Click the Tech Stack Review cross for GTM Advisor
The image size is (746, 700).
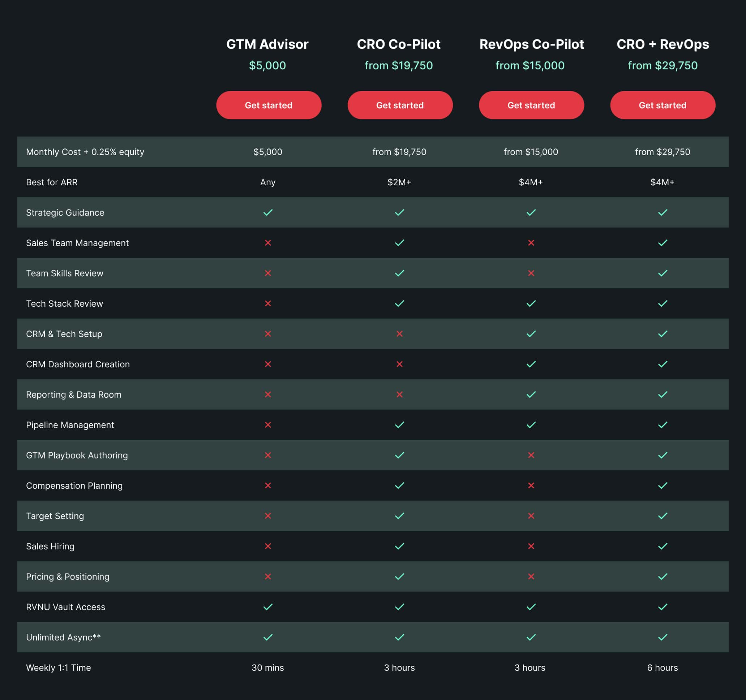pyautogui.click(x=268, y=304)
